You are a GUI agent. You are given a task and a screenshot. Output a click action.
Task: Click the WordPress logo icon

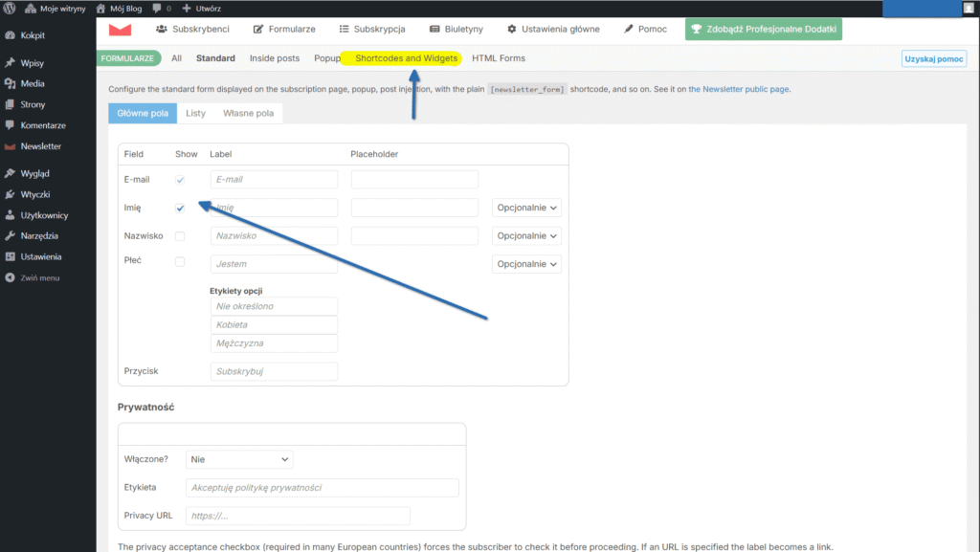click(10, 8)
